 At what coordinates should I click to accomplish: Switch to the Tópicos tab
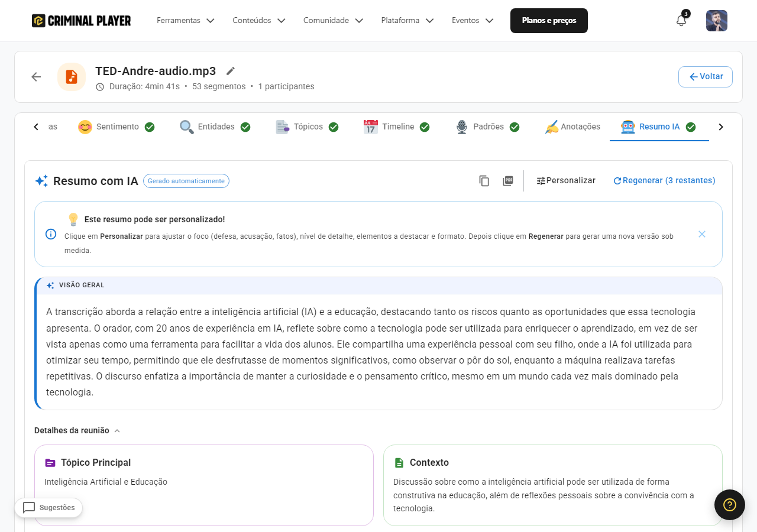[307, 127]
